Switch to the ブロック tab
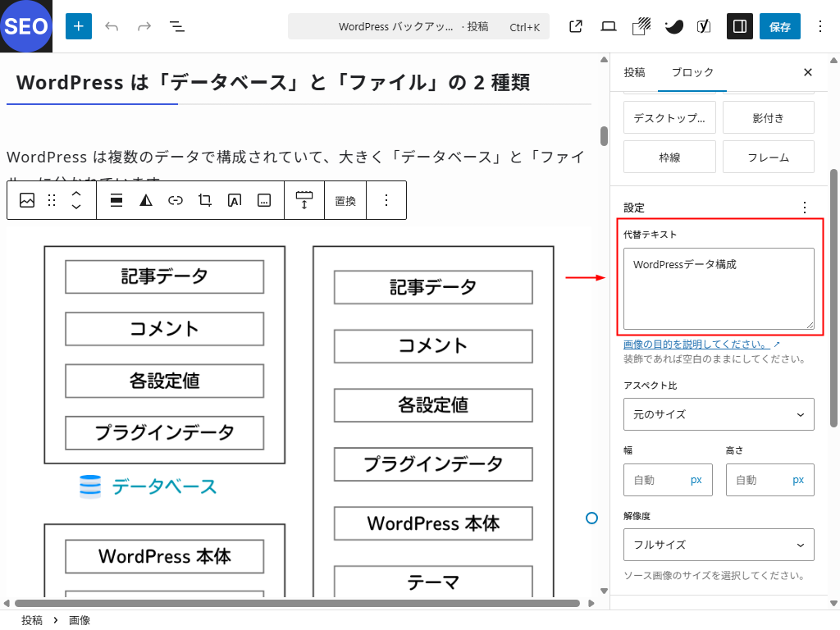The width and height of the screenshot is (840, 630). point(692,72)
